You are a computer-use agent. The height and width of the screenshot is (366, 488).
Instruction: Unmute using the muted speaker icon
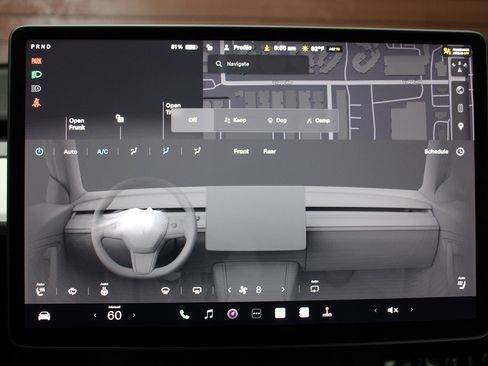393,310
